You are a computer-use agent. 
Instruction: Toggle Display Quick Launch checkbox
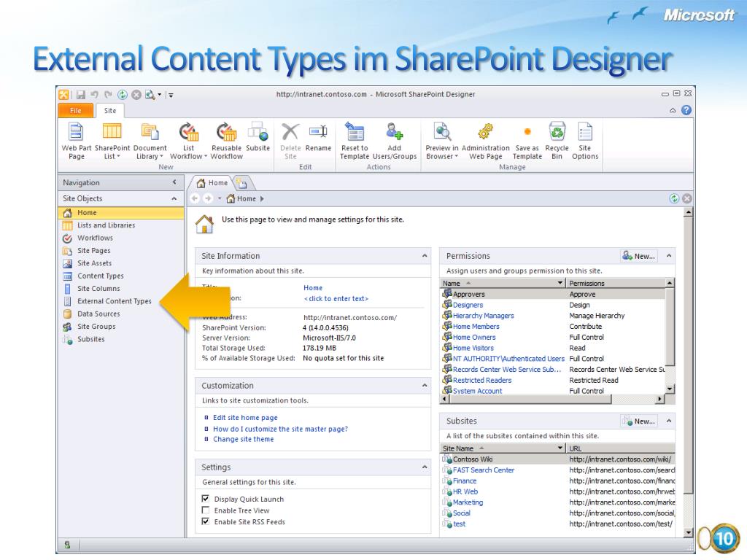pyautogui.click(x=205, y=499)
